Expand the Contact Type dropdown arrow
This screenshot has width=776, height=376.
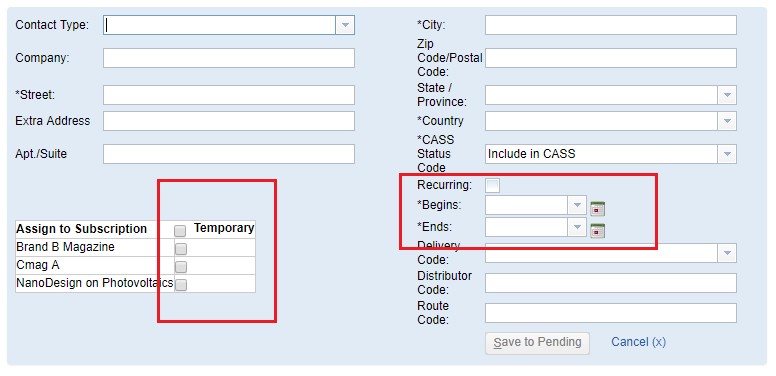point(345,25)
